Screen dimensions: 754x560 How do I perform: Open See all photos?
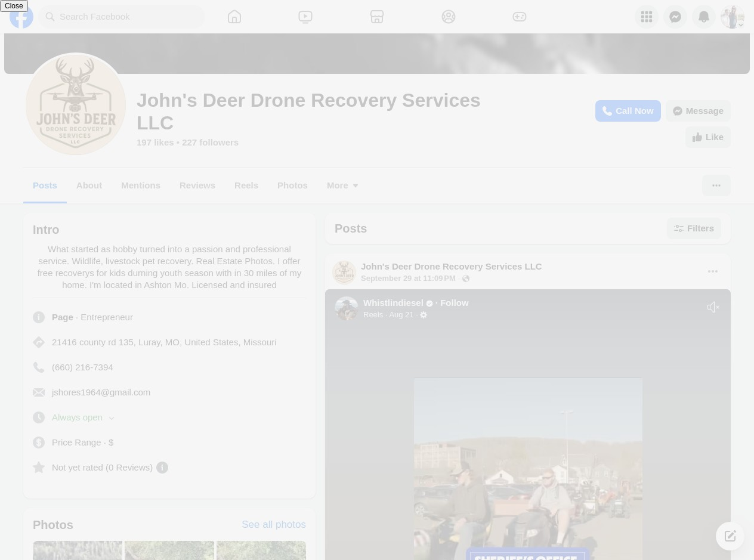(x=273, y=524)
